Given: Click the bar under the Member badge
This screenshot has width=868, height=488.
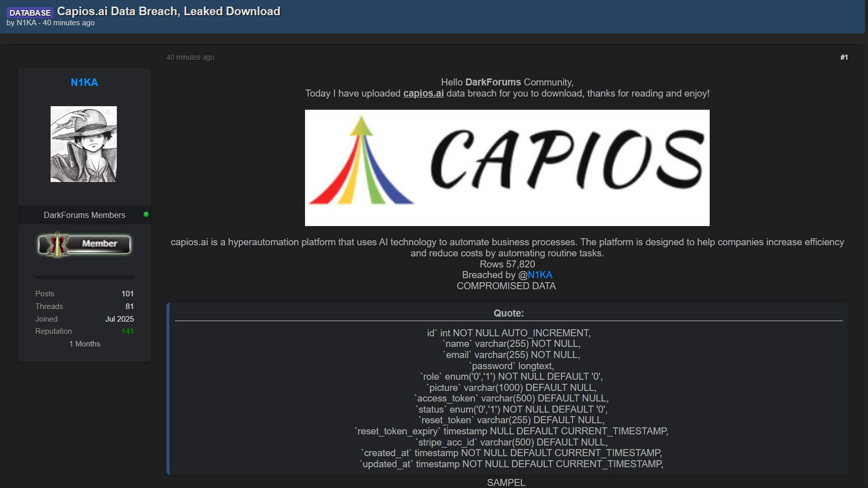Looking at the screenshot, I should 84,277.
